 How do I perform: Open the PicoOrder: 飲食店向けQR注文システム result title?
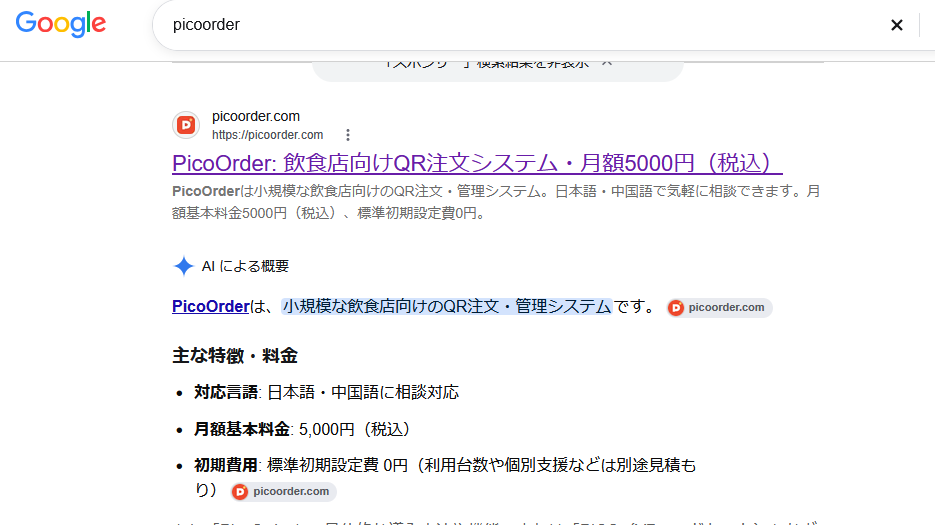point(477,163)
